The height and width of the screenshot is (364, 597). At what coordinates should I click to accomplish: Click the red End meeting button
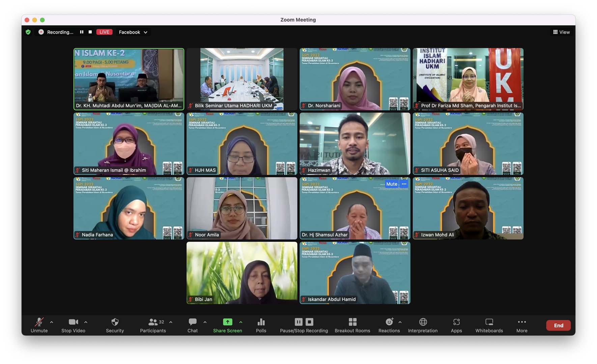click(558, 325)
